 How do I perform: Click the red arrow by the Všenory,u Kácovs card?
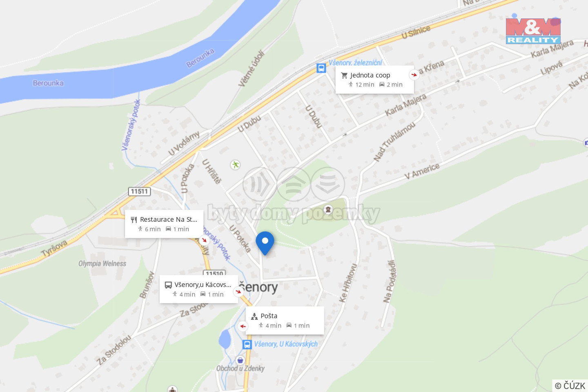(238, 292)
